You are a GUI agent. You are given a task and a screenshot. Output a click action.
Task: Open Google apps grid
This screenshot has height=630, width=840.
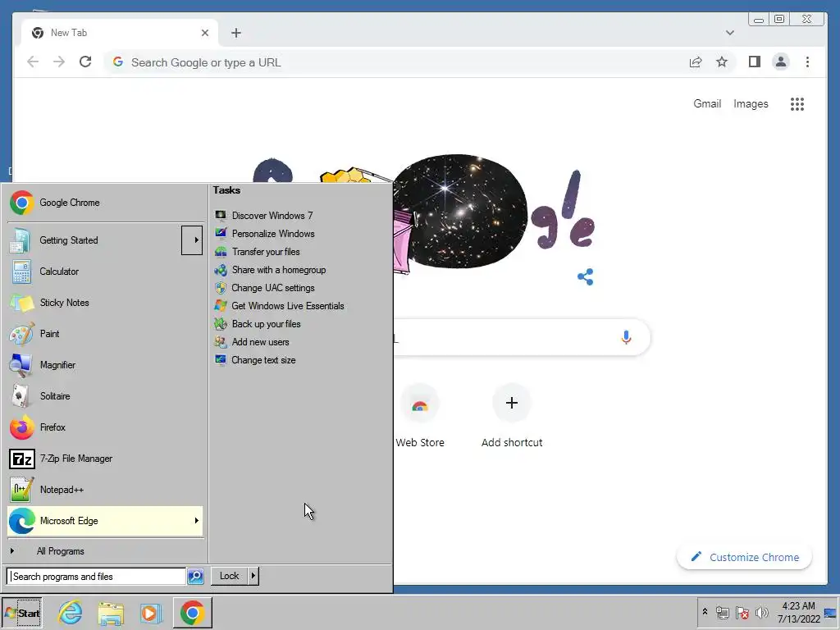pos(797,104)
